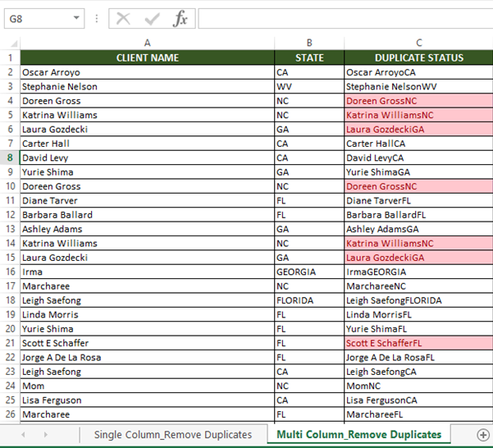The height and width of the screenshot is (448, 493).
Task: Select Marcharee name cell in row 17
Action: pos(147,286)
